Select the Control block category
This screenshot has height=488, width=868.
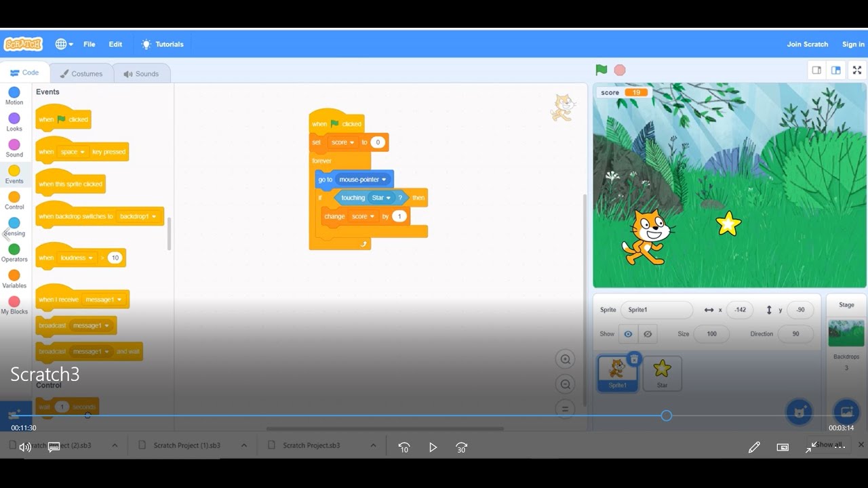[14, 201]
